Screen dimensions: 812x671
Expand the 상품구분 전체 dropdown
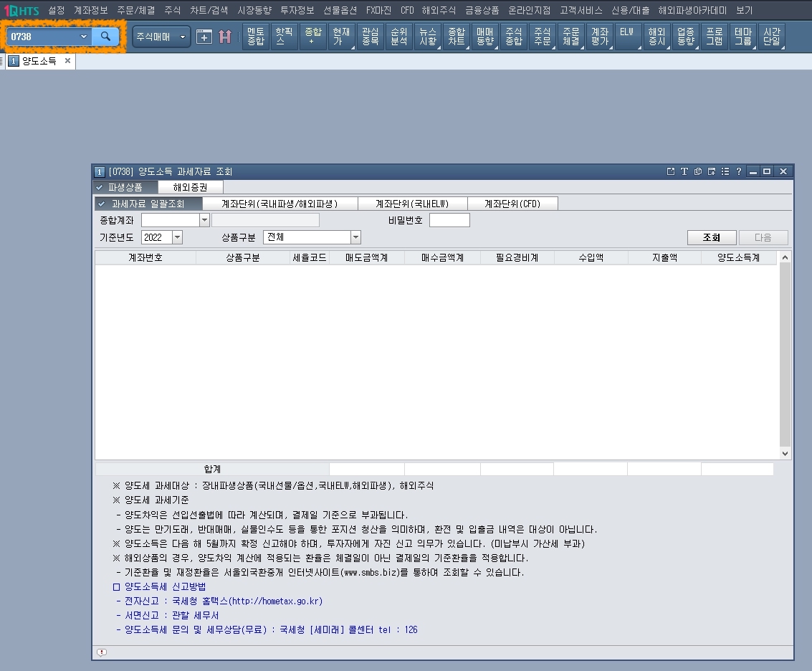coord(355,237)
